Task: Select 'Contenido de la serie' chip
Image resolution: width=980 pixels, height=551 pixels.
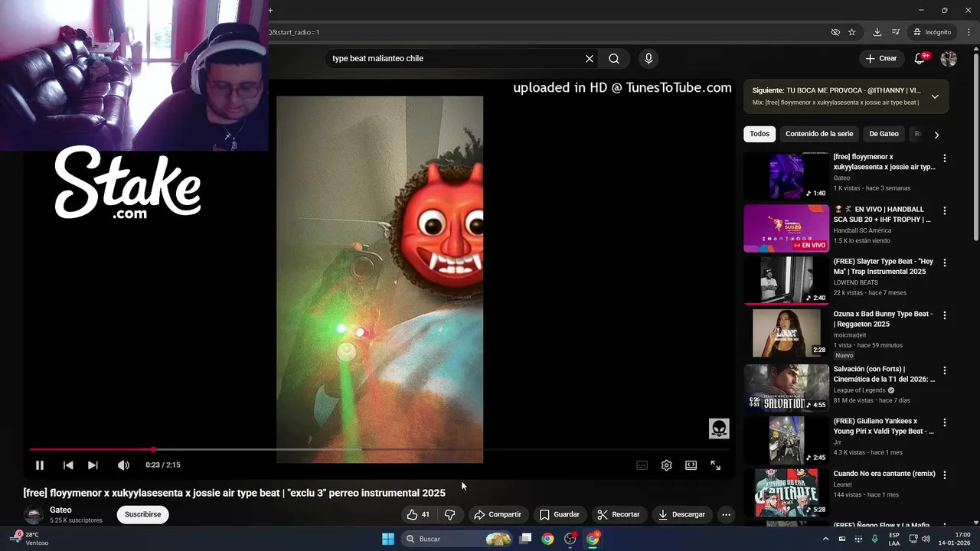Action: click(x=819, y=134)
